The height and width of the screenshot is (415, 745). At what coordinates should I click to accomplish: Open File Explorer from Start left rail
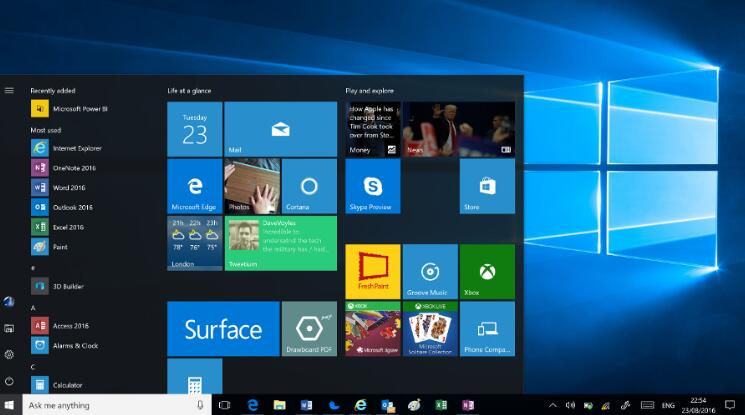pyautogui.click(x=9, y=328)
